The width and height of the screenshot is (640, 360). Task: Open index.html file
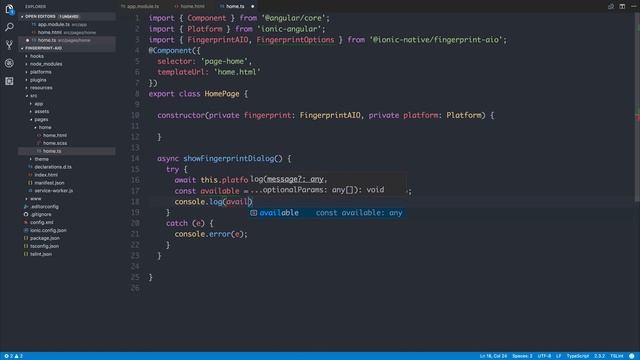46,175
